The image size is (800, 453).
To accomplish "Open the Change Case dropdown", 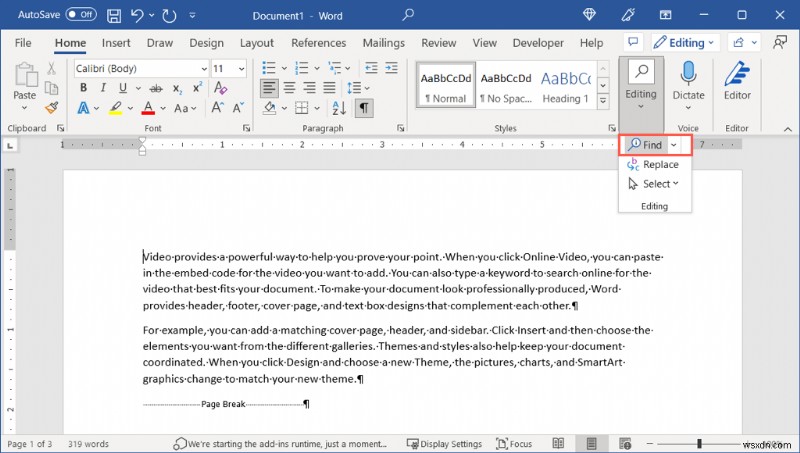I will 185,108.
